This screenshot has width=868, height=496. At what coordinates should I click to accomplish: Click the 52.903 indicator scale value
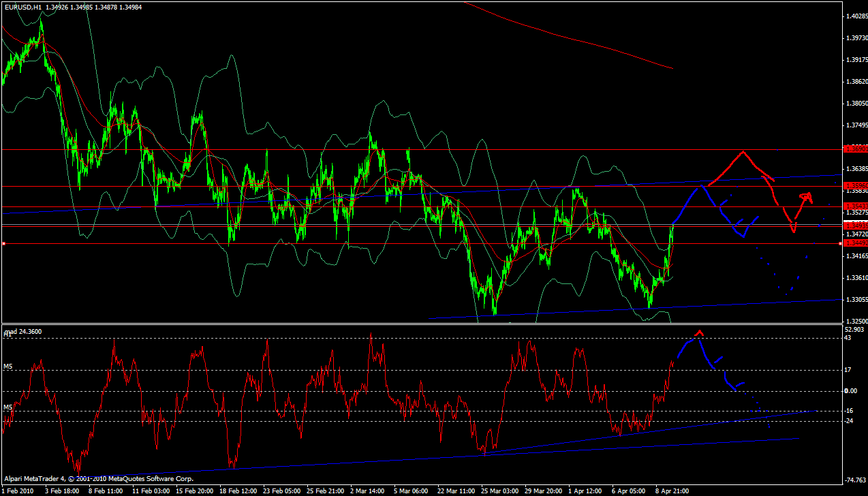pos(854,330)
